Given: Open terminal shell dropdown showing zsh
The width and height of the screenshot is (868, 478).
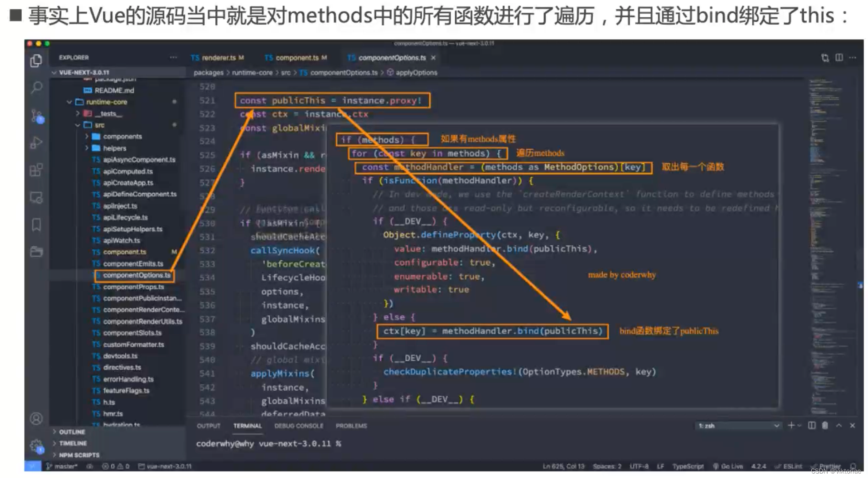Looking at the screenshot, I should [739, 426].
